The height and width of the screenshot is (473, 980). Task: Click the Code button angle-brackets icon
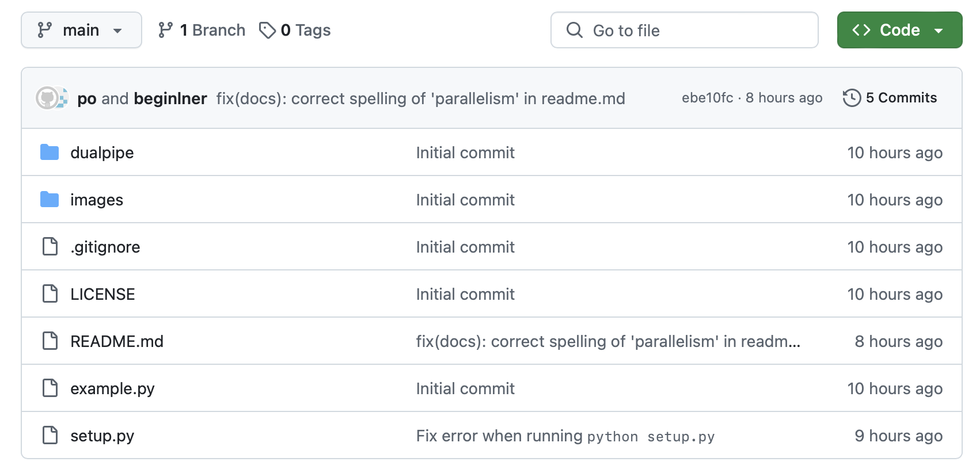tap(861, 30)
